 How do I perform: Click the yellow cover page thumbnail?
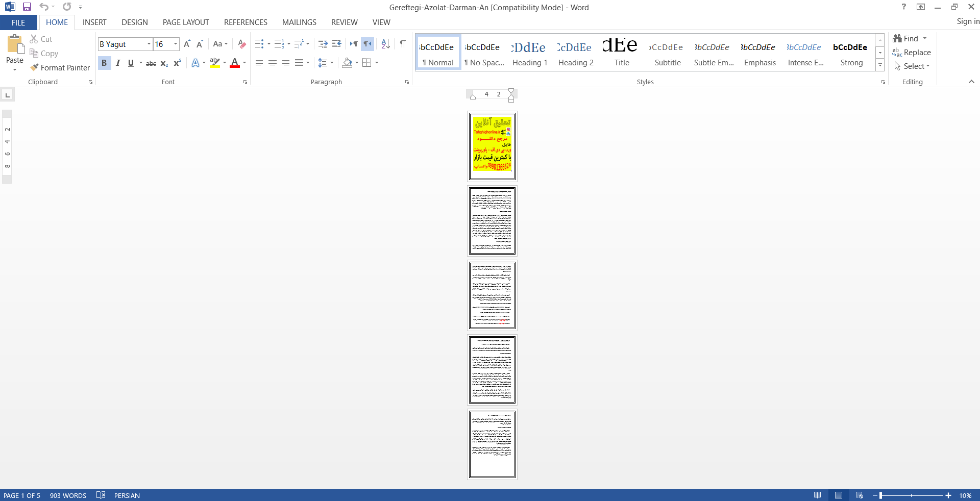(493, 146)
